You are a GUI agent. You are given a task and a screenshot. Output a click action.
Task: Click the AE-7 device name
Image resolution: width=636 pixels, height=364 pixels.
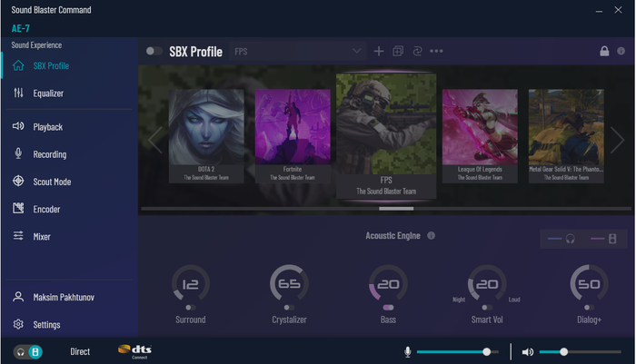tap(20, 28)
